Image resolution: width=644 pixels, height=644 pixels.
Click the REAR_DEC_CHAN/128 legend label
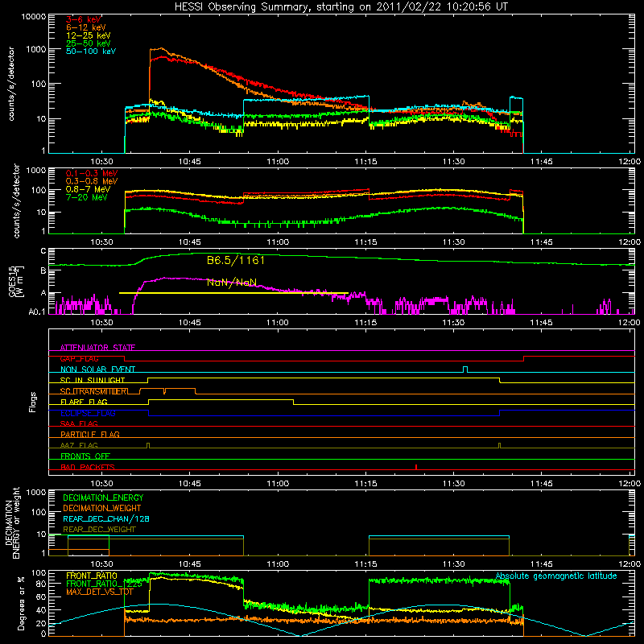click(106, 518)
